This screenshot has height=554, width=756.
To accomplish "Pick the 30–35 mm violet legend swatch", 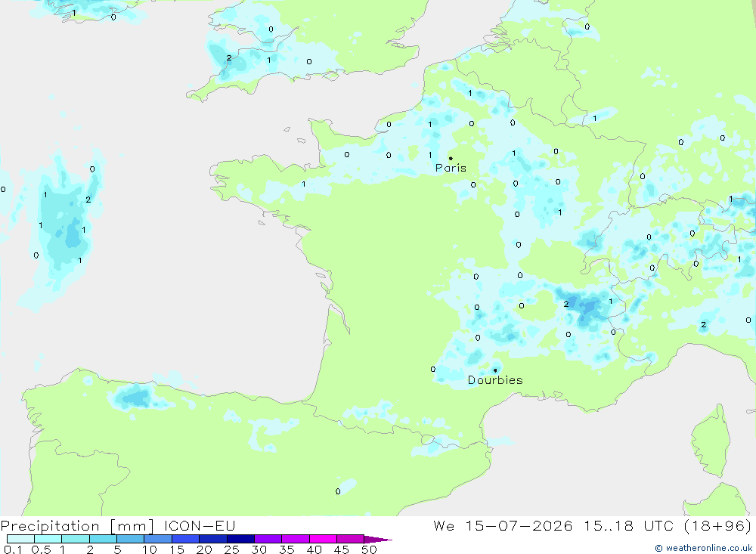I will tap(268, 539).
